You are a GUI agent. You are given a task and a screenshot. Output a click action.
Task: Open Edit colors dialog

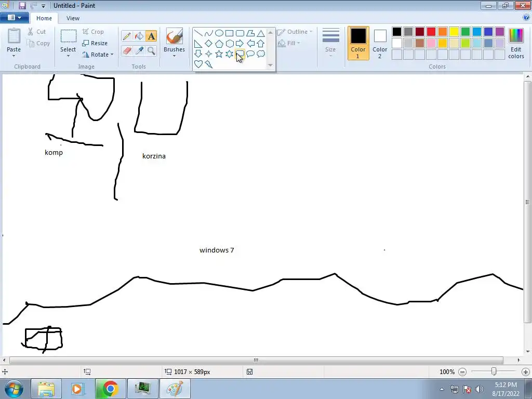516,43
